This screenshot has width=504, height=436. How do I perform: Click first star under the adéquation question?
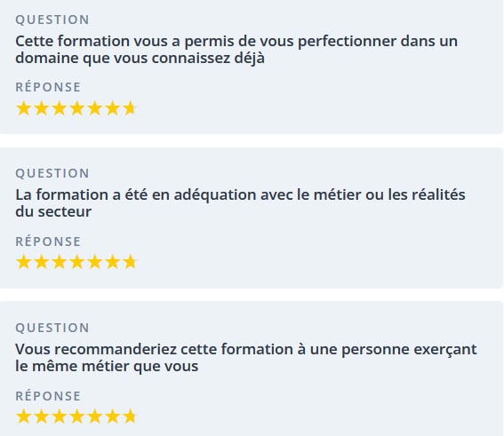coord(23,262)
